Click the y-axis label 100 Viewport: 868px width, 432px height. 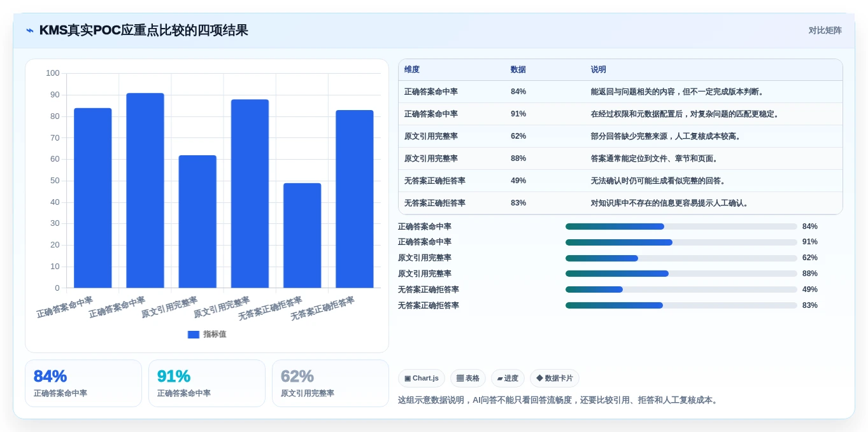click(53, 73)
